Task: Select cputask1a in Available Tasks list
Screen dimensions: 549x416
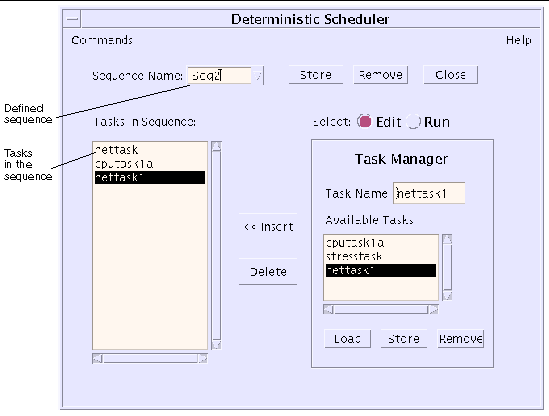Action: (381, 243)
